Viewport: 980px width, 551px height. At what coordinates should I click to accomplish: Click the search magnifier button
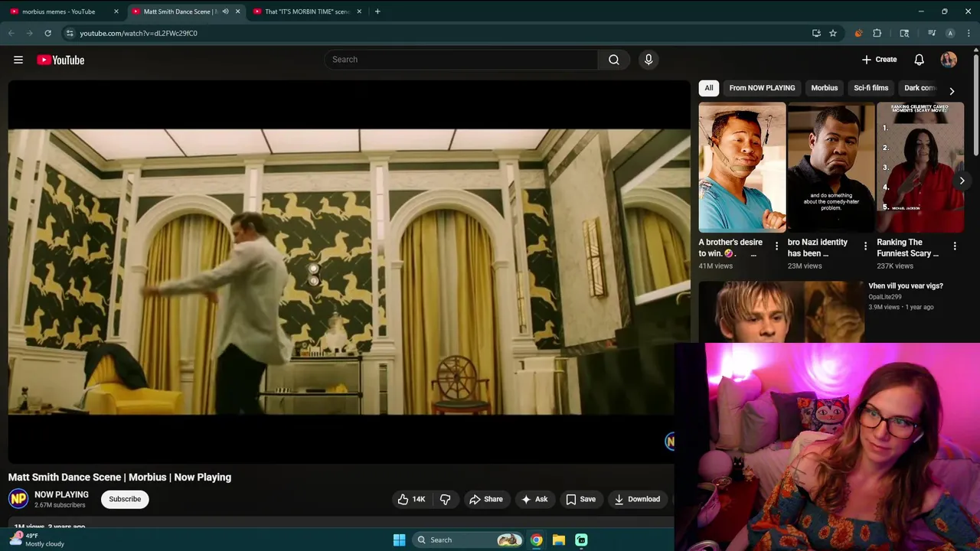tap(614, 60)
